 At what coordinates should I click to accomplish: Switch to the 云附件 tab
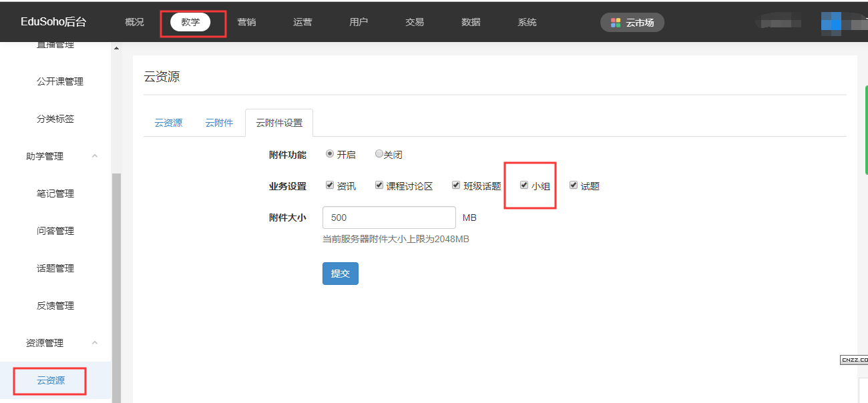point(219,123)
